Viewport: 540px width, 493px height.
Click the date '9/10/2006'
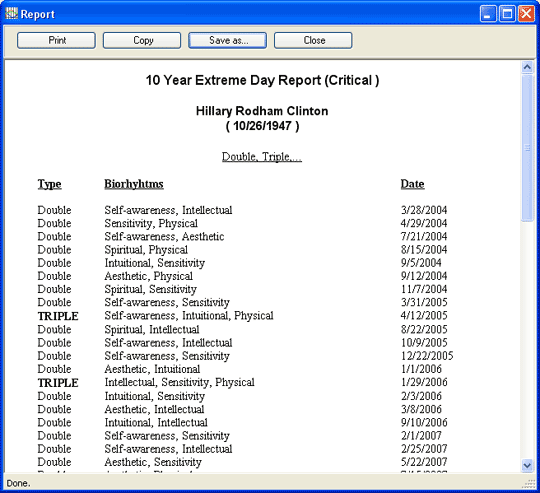coord(424,422)
